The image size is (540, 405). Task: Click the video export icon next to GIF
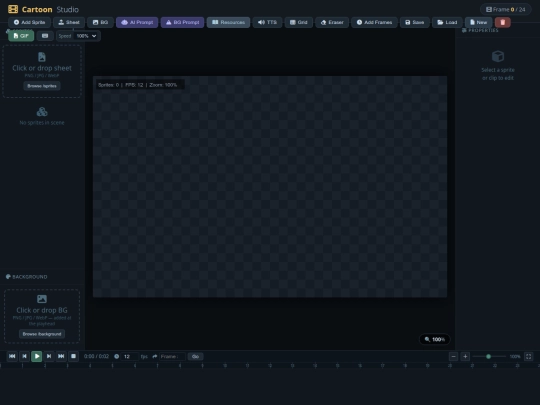click(45, 36)
